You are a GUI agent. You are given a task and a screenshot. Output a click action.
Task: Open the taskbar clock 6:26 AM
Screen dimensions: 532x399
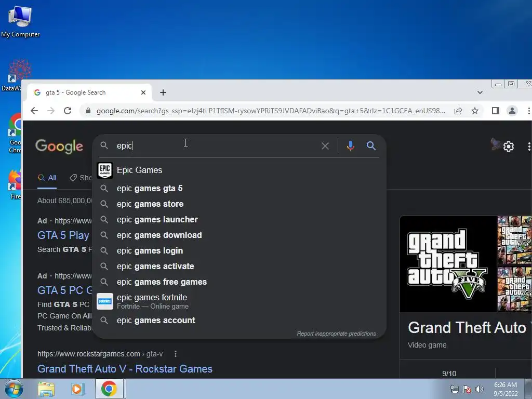(x=506, y=389)
